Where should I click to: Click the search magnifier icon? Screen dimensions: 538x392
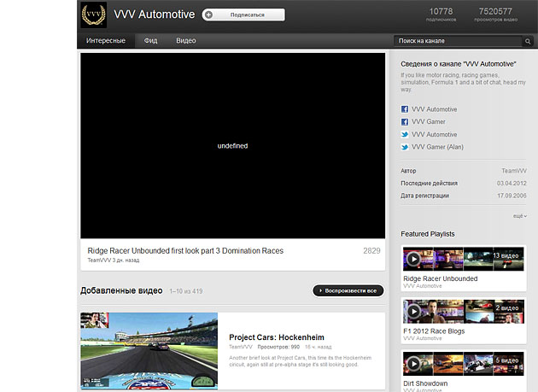[x=529, y=41]
